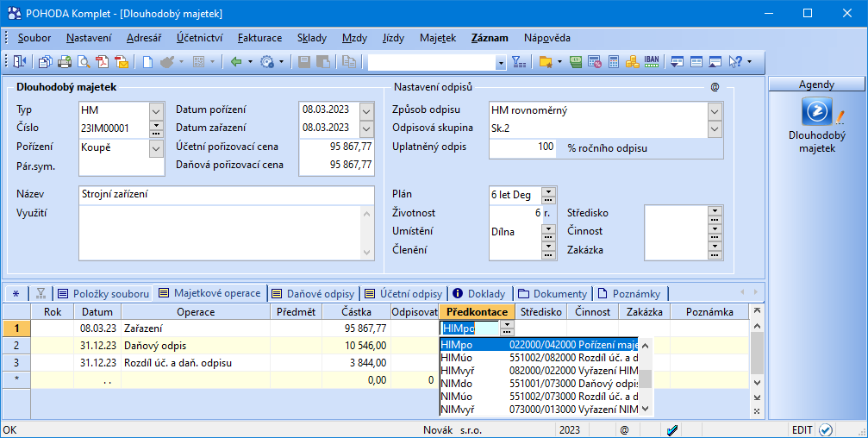Expand the Odpisová skupina dropdown
Image resolution: width=868 pixels, height=438 pixels.
coord(714,128)
